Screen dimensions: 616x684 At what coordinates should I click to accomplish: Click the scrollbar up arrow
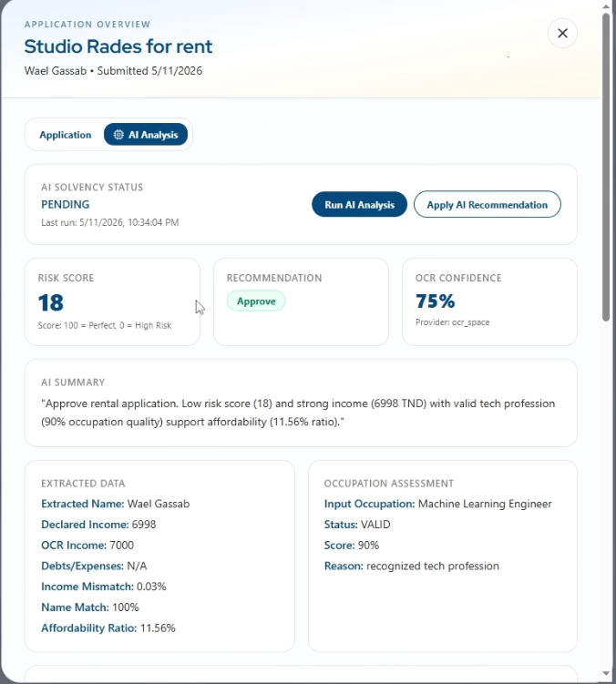point(606,6)
